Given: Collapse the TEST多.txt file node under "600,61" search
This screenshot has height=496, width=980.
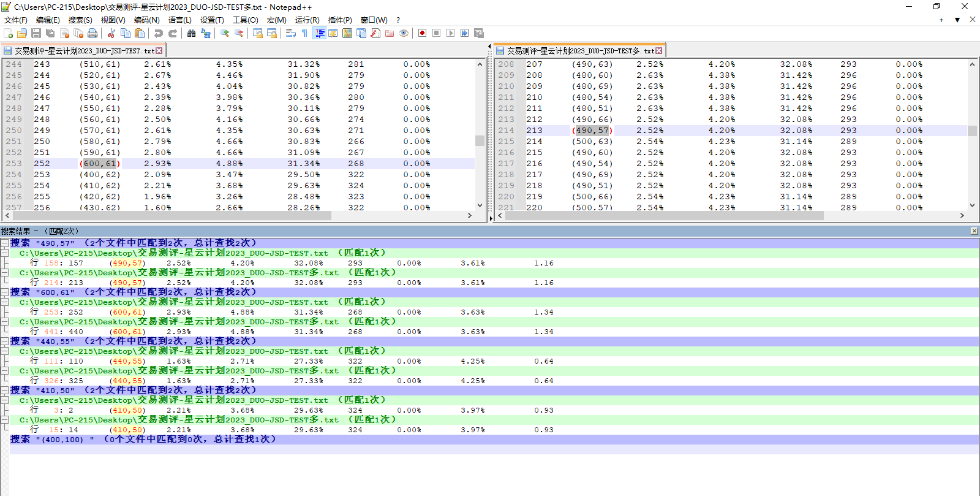Looking at the screenshot, I should point(4,322).
